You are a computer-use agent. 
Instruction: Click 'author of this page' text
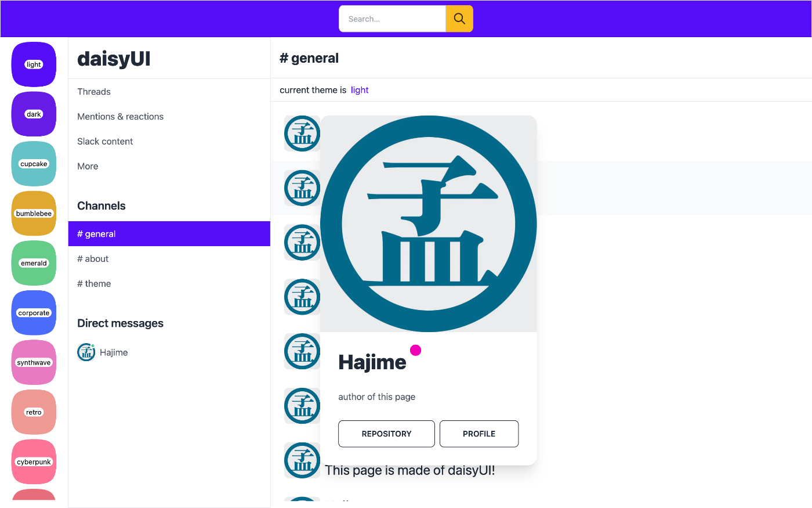tap(377, 397)
